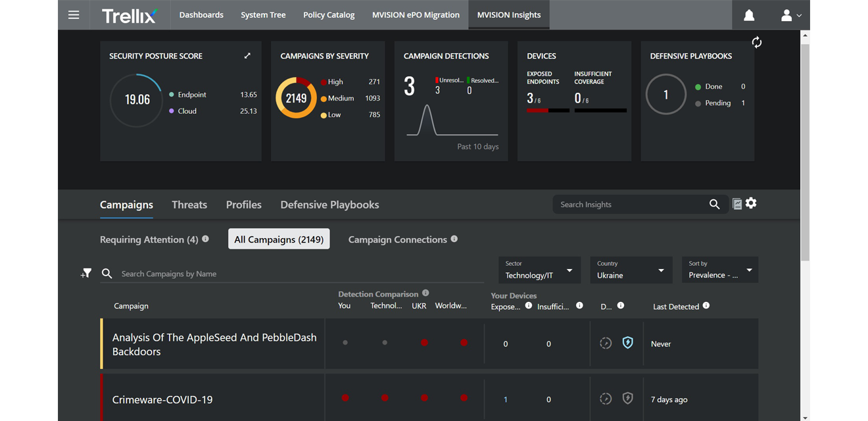Switch to the Profiles tab
This screenshot has width=868, height=421.
[x=244, y=205]
